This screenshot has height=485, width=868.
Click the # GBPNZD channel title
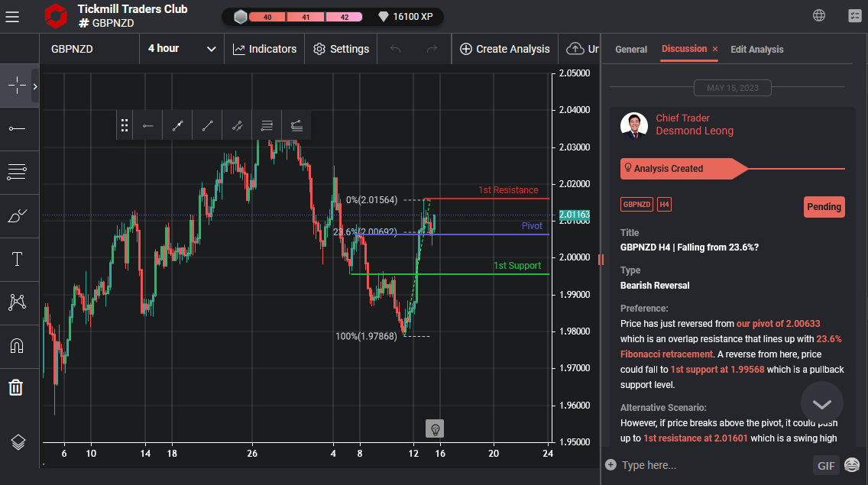click(106, 23)
